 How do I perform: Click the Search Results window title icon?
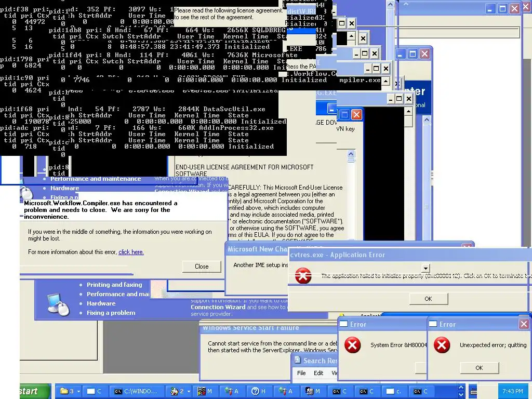(x=298, y=361)
